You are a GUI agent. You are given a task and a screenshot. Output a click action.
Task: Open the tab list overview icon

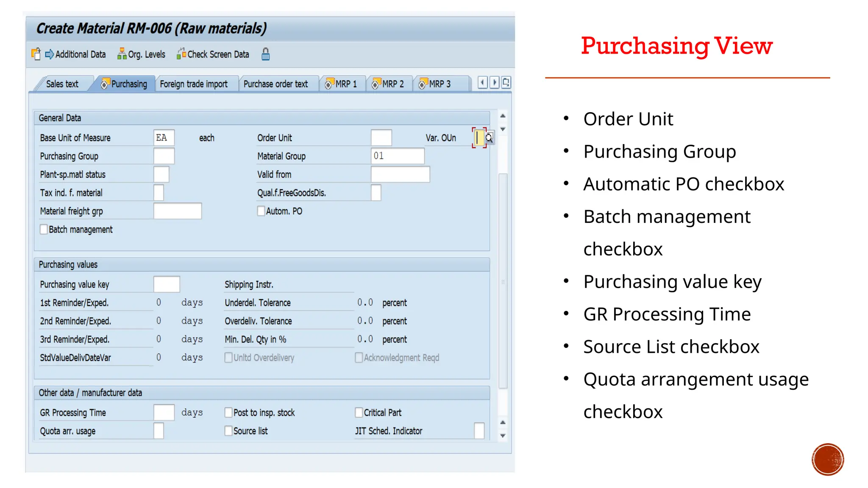click(x=506, y=82)
